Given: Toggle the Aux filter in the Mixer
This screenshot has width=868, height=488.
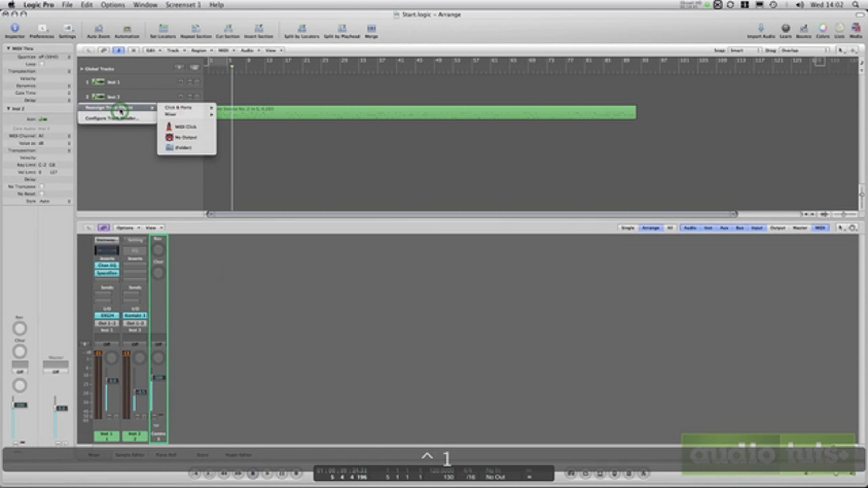Looking at the screenshot, I should (724, 228).
